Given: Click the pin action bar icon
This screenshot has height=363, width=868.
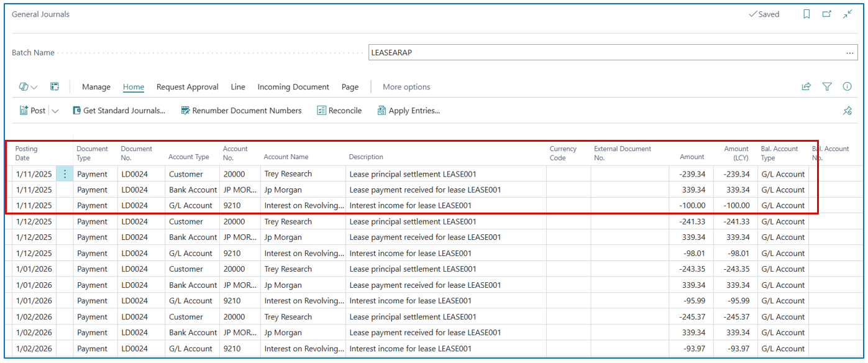Looking at the screenshot, I should point(847,111).
